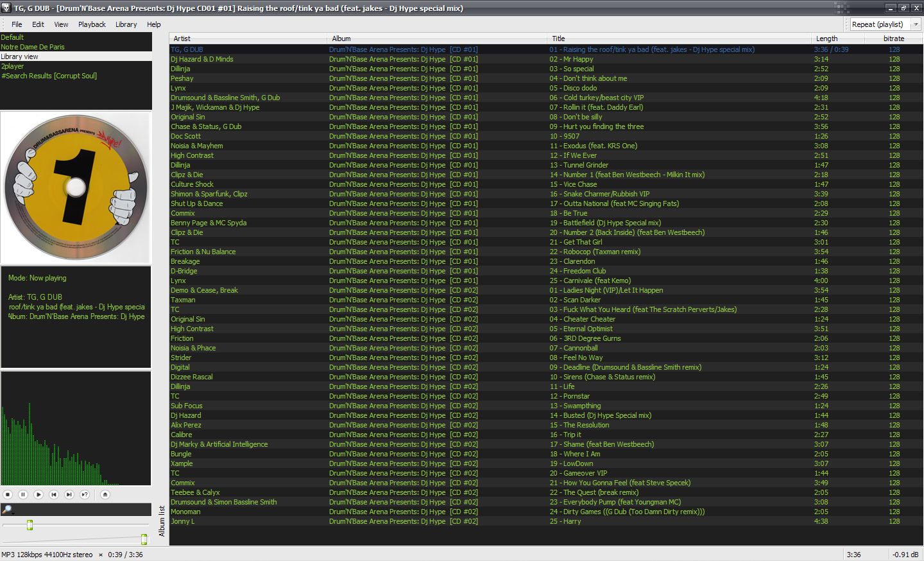The width and height of the screenshot is (924, 561).
Task: Sort by the bitrate column header
Action: tap(894, 39)
